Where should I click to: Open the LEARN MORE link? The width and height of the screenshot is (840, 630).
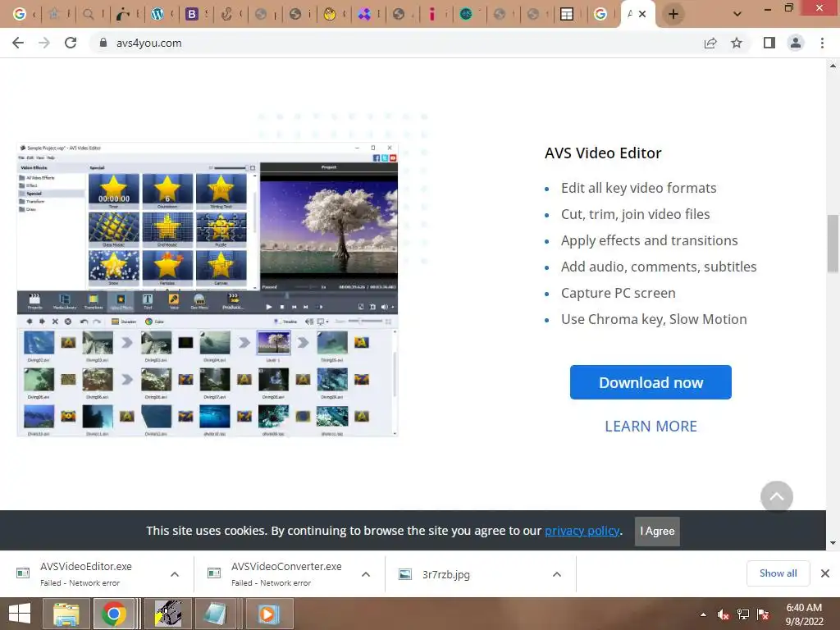click(651, 427)
